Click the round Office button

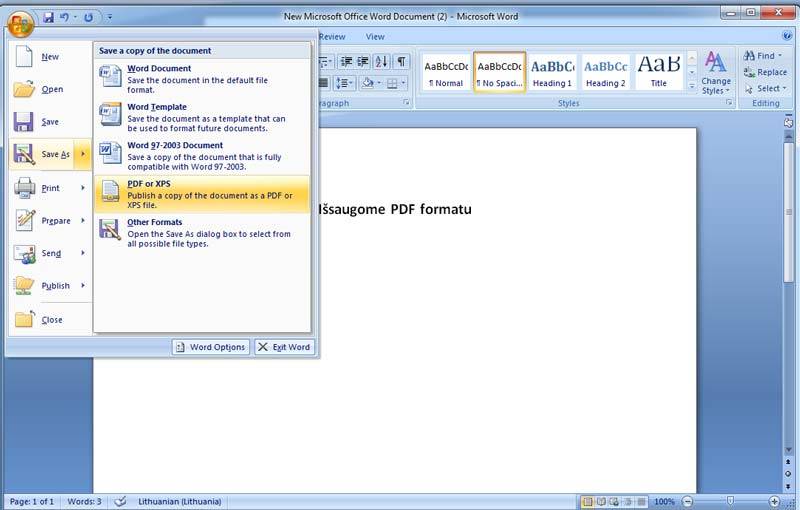tap(20, 23)
